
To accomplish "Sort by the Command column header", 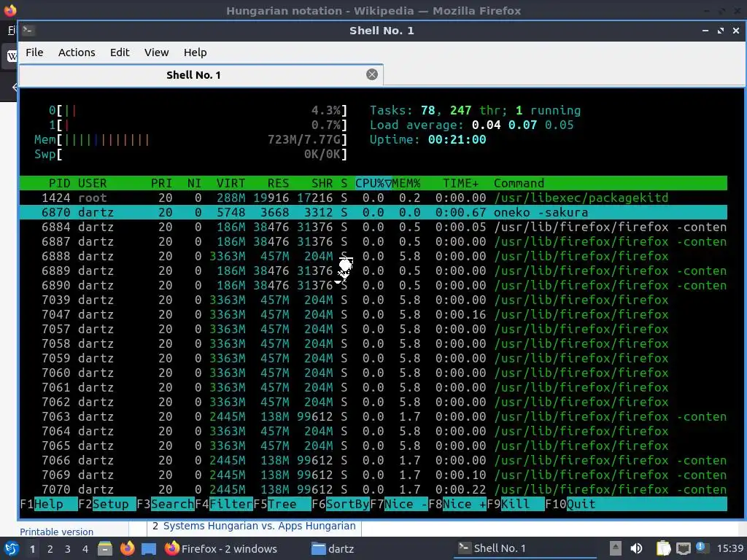I will pyautogui.click(x=519, y=183).
